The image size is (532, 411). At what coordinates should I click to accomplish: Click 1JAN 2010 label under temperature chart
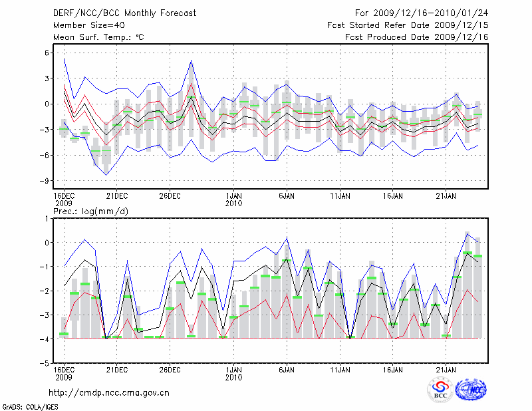[233, 199]
